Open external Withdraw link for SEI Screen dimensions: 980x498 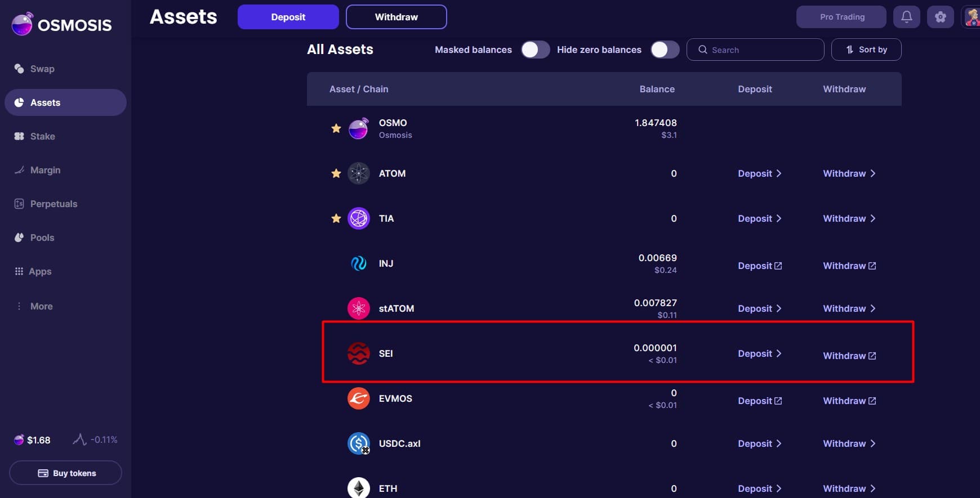pos(849,356)
